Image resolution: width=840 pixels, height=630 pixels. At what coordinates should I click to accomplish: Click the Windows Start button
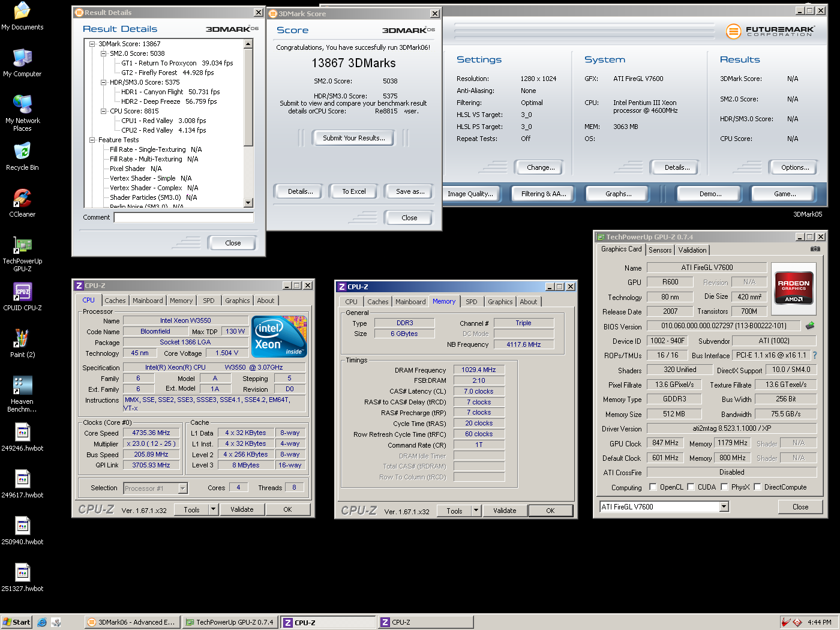[x=17, y=622]
